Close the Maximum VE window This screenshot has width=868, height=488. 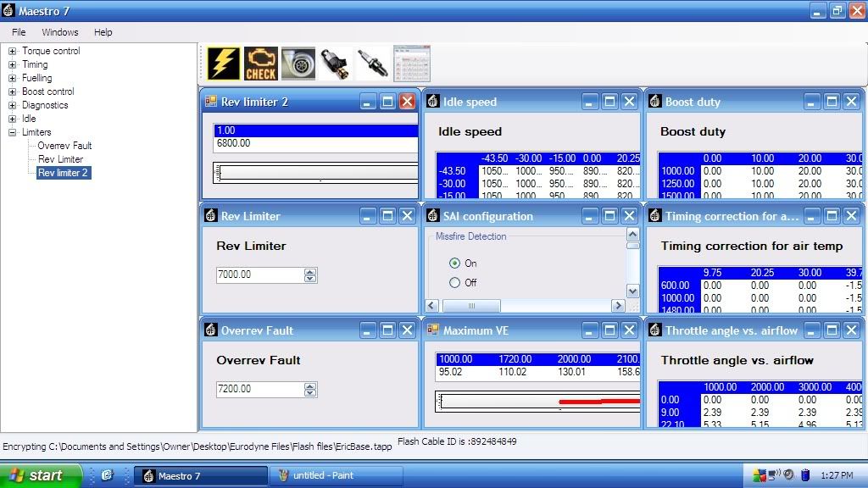(630, 330)
